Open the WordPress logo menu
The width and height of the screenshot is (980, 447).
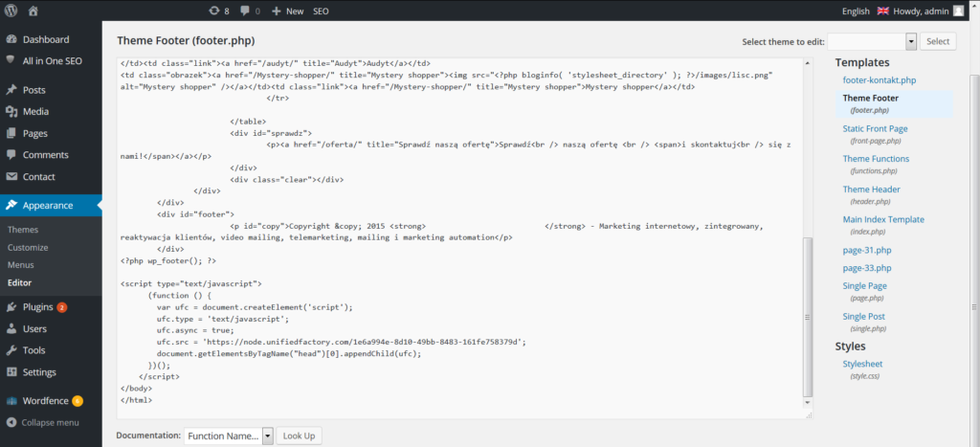[x=11, y=11]
